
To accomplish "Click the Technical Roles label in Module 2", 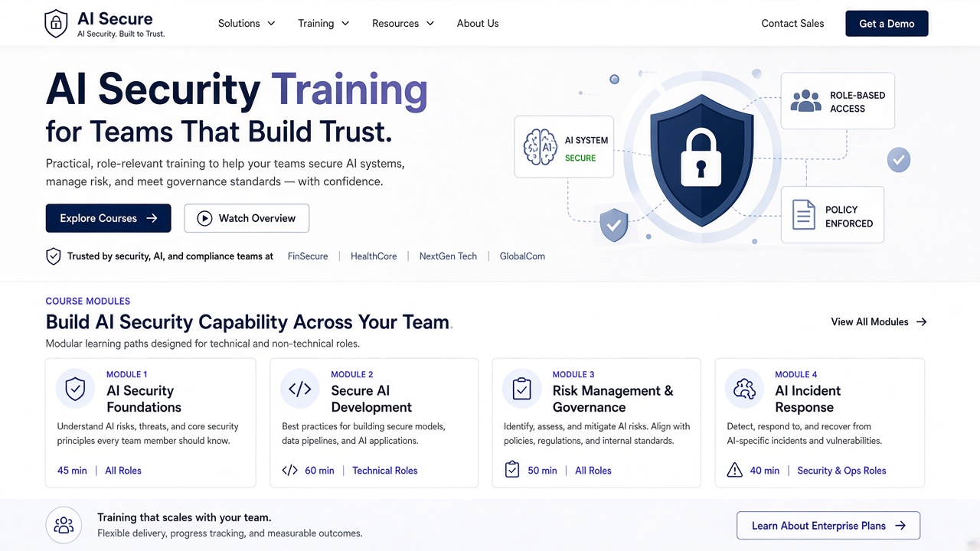I will tap(385, 471).
